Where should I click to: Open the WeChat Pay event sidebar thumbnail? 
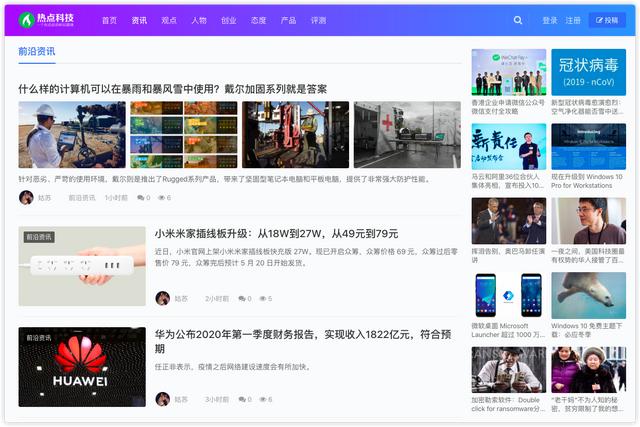(509, 72)
